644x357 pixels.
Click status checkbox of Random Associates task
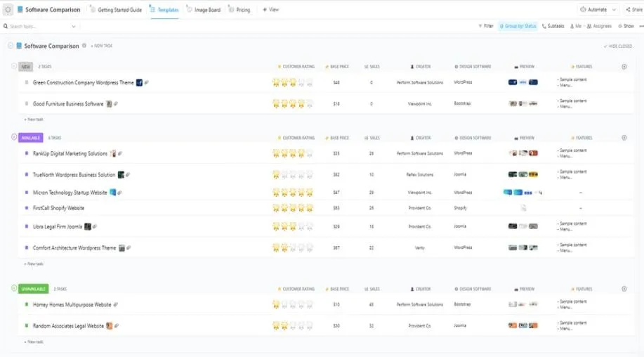(x=27, y=325)
